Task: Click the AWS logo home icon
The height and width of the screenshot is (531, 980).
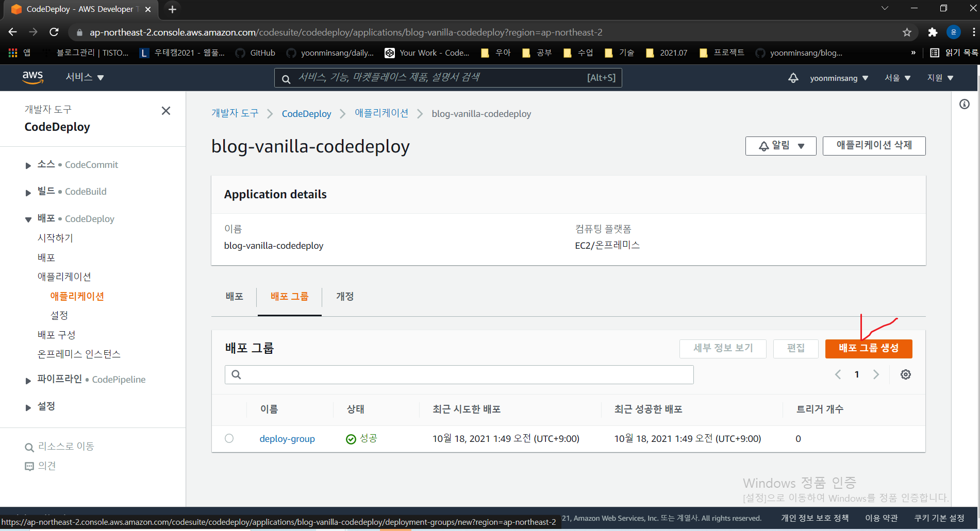Action: [32, 77]
